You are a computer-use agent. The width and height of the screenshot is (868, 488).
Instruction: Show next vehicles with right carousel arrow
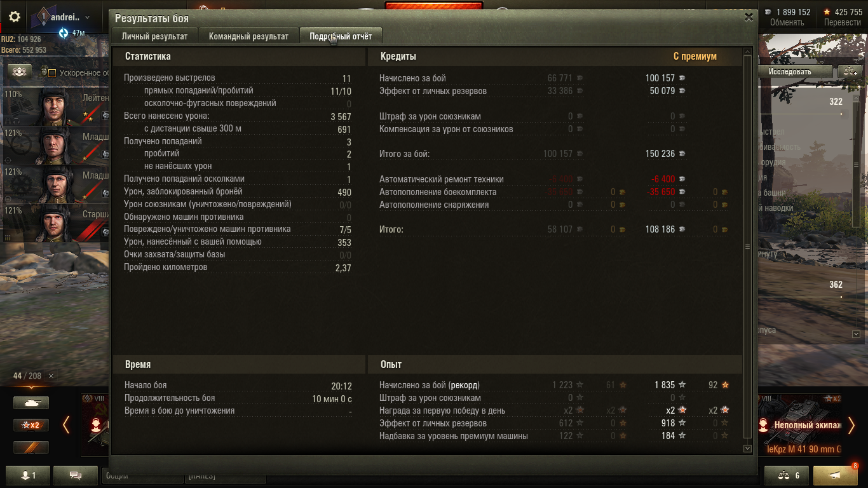851,425
